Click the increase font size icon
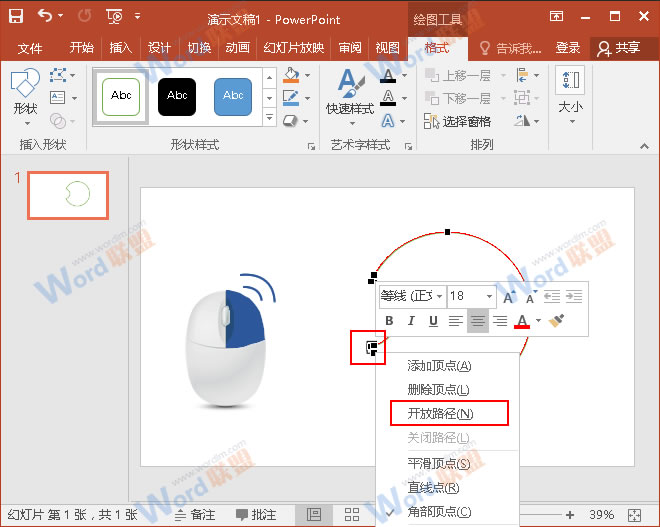 pyautogui.click(x=509, y=297)
